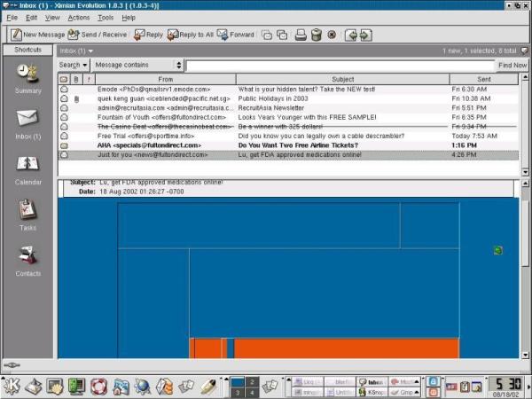Click the small green icon in message preview
532x399 pixels.
[497, 250]
